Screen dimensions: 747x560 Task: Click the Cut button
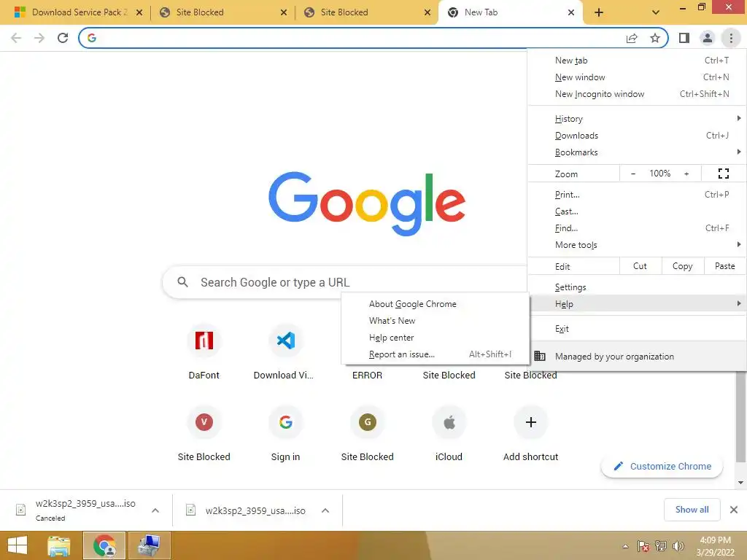coord(640,266)
